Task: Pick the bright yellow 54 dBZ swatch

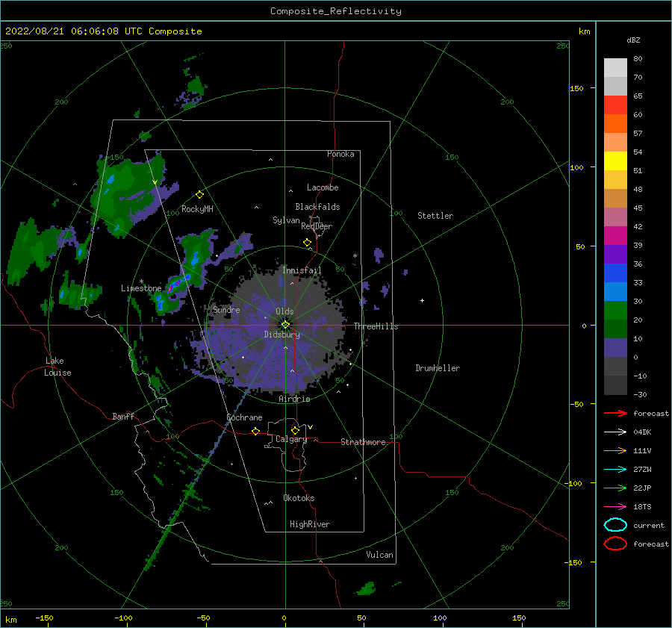Action: point(615,161)
